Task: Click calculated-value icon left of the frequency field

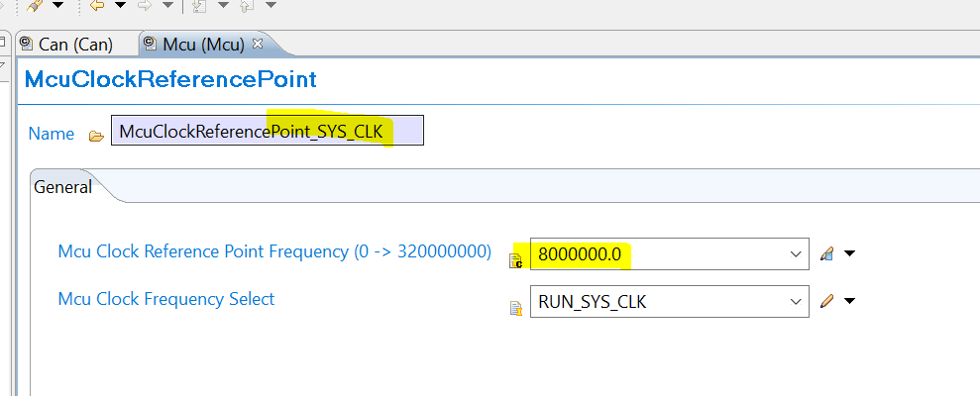Action: [515, 259]
